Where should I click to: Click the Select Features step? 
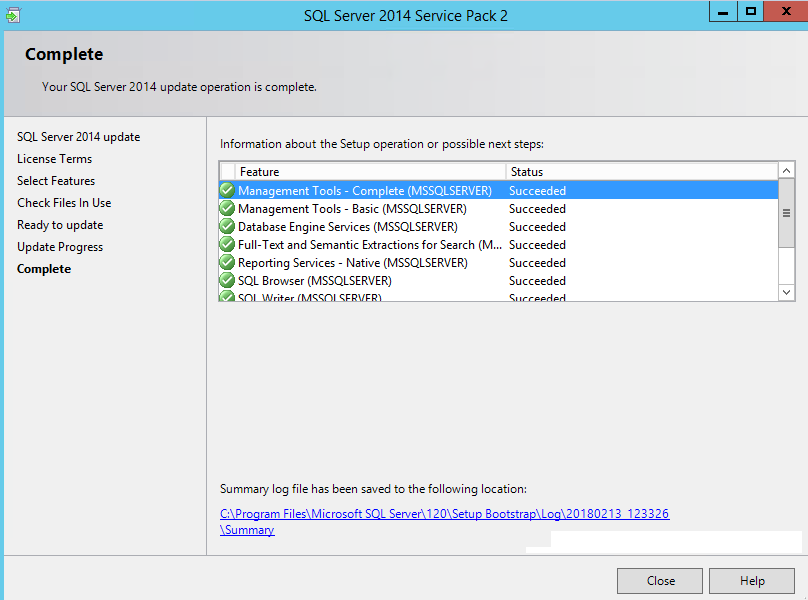pos(56,181)
